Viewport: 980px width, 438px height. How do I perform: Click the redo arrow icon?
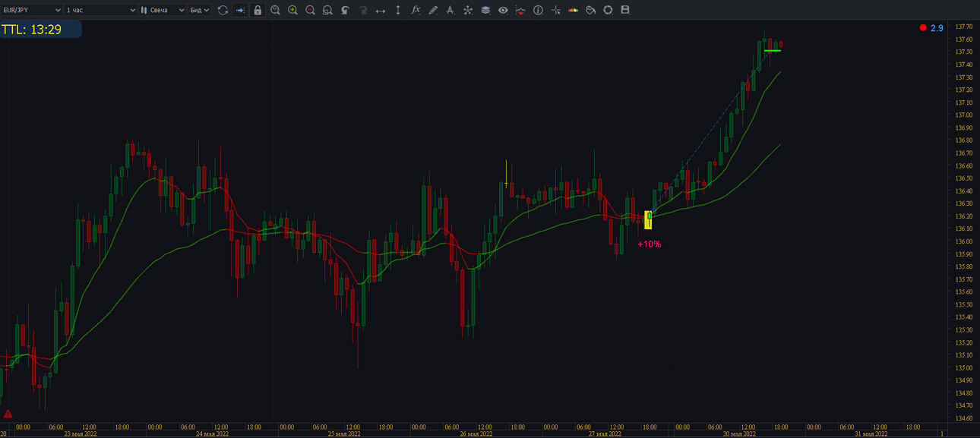coord(362,10)
